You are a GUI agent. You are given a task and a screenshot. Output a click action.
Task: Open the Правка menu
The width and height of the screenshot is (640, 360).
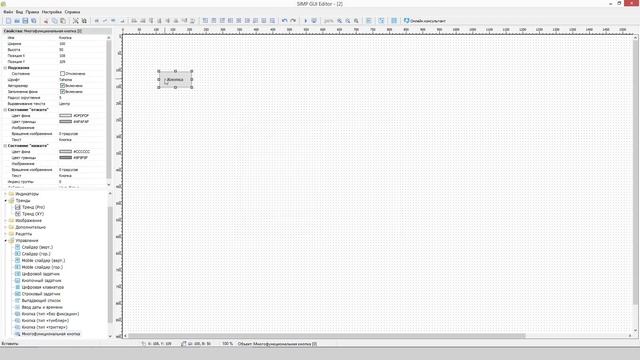coord(32,12)
